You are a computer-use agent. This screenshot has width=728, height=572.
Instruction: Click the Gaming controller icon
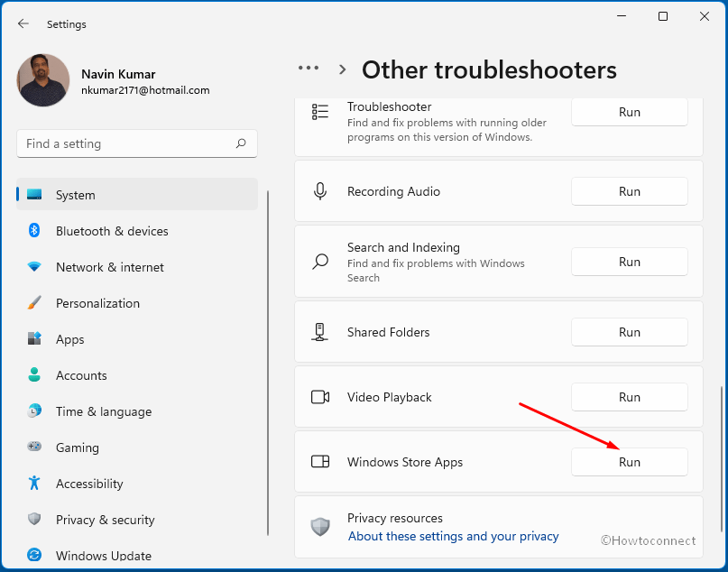(x=34, y=447)
